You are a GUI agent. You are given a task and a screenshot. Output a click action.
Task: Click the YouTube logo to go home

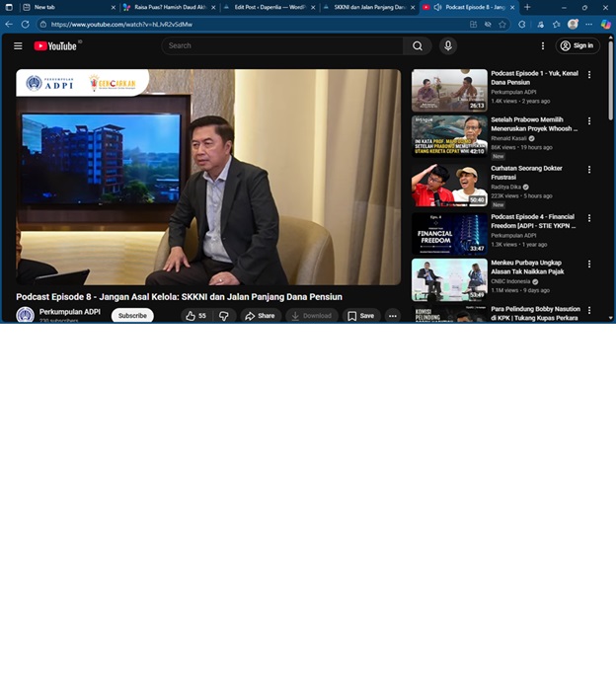point(56,45)
